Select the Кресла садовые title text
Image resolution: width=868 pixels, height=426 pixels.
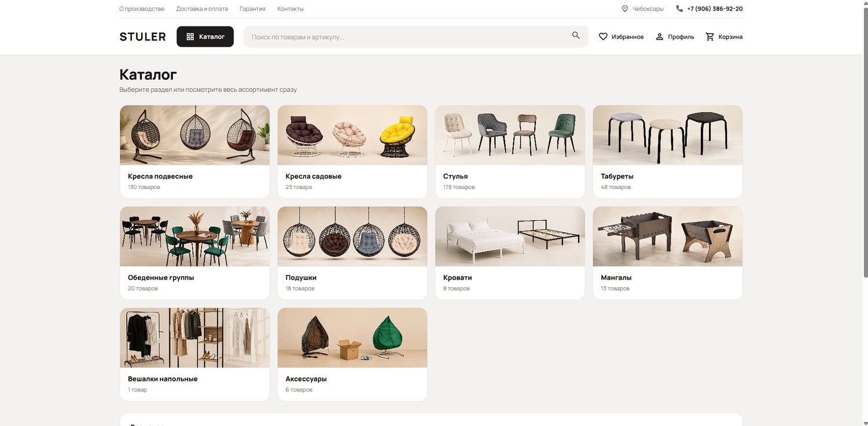pyautogui.click(x=314, y=176)
